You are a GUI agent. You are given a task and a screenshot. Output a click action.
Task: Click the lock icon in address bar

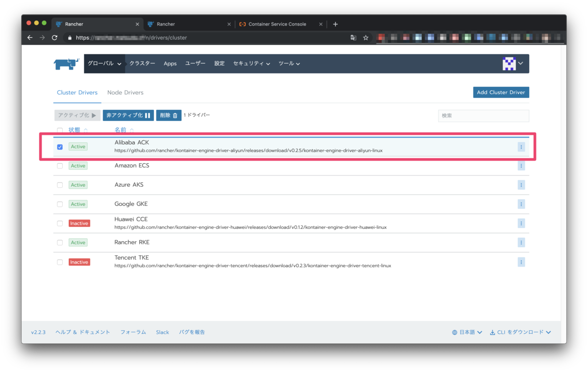(70, 38)
